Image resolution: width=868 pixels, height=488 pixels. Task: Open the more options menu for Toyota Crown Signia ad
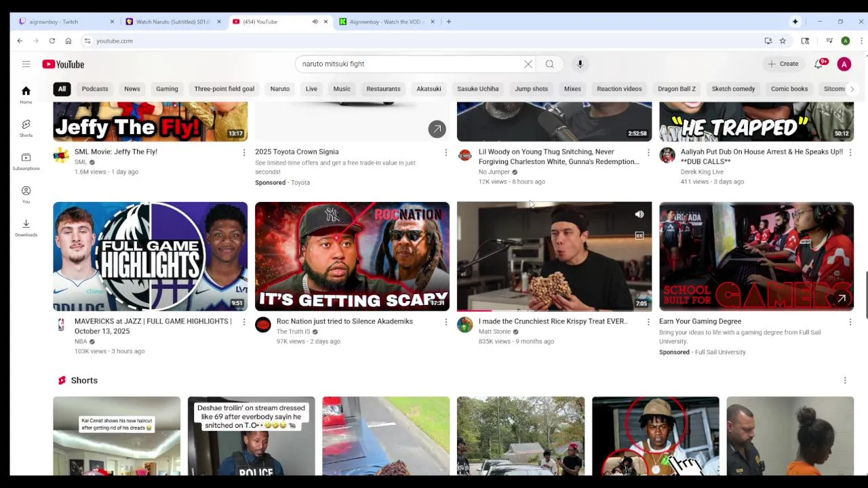[446, 152]
